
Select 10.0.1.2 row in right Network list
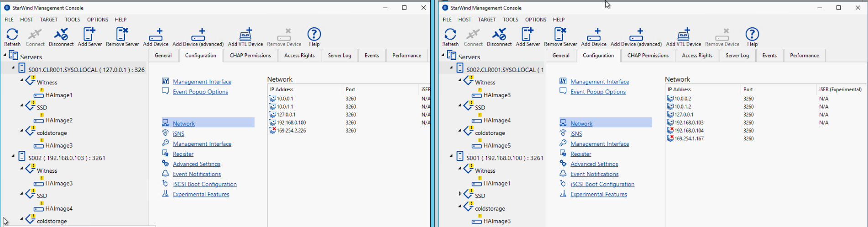click(x=765, y=107)
